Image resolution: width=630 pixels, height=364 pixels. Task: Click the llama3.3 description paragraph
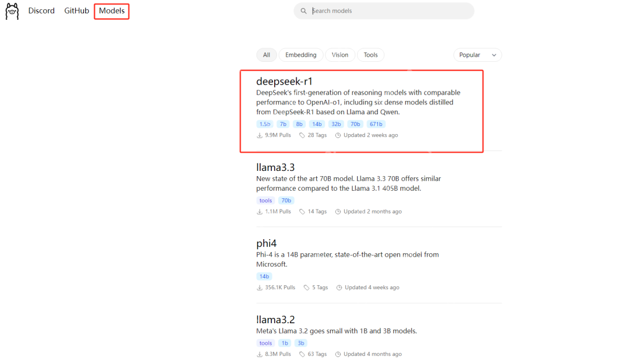click(x=349, y=184)
